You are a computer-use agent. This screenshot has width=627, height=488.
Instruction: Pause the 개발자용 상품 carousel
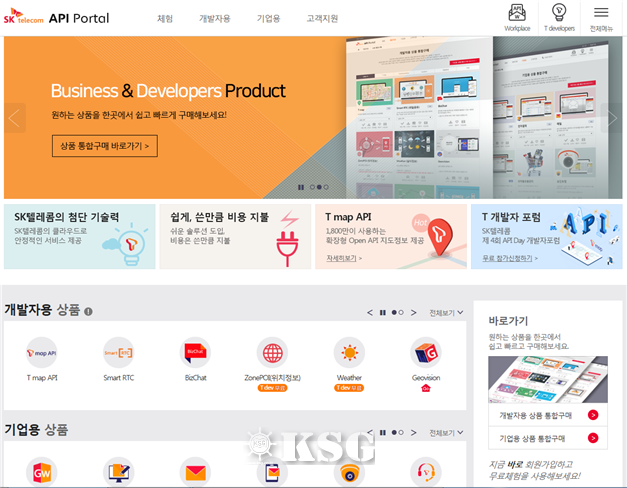coord(382,313)
